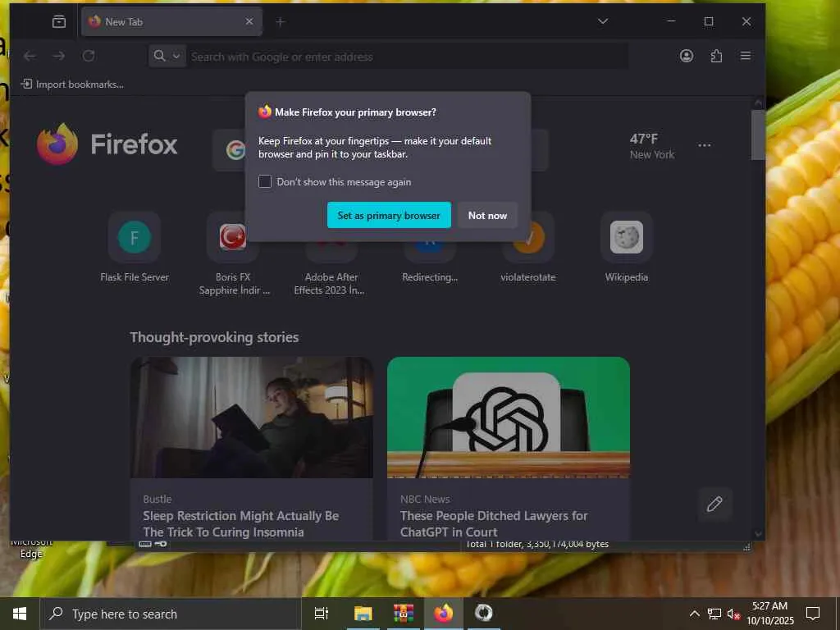
Task: Open the application hamburger menu
Action: [745, 56]
